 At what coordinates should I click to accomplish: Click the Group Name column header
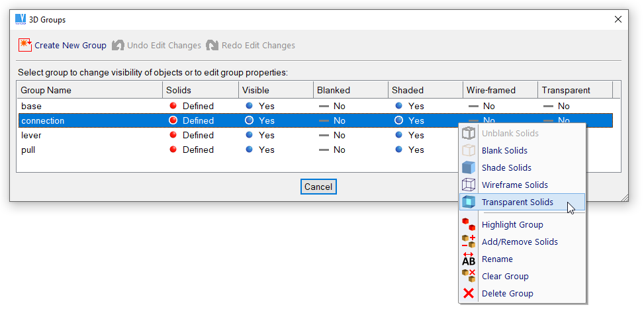pos(89,90)
